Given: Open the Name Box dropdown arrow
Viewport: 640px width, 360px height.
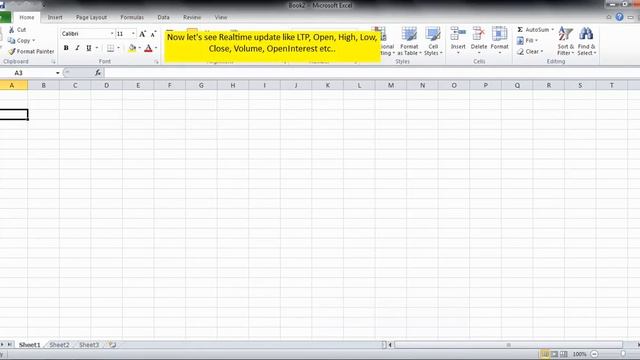Looking at the screenshot, I should click(x=58, y=73).
